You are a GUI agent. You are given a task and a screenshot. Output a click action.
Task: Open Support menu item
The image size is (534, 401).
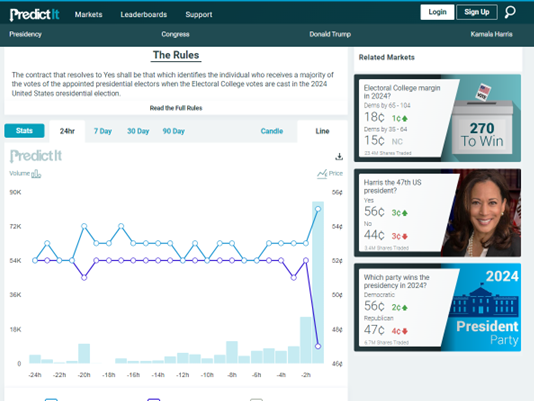(199, 14)
